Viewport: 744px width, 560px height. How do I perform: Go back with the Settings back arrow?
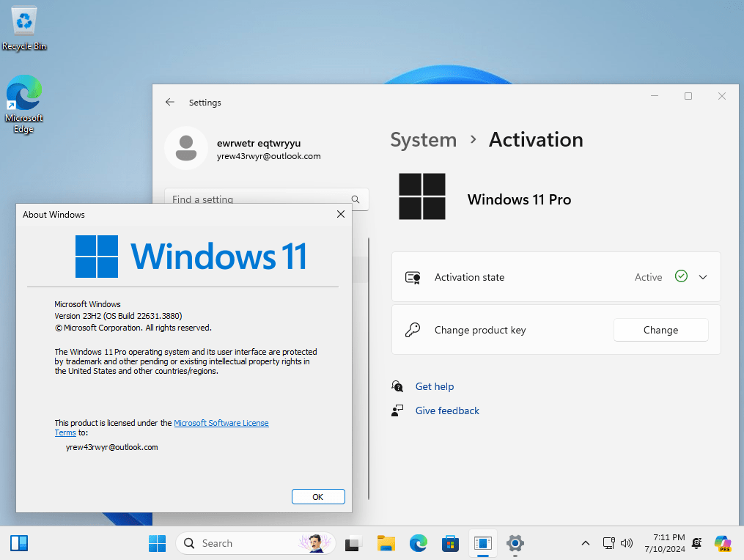click(170, 103)
